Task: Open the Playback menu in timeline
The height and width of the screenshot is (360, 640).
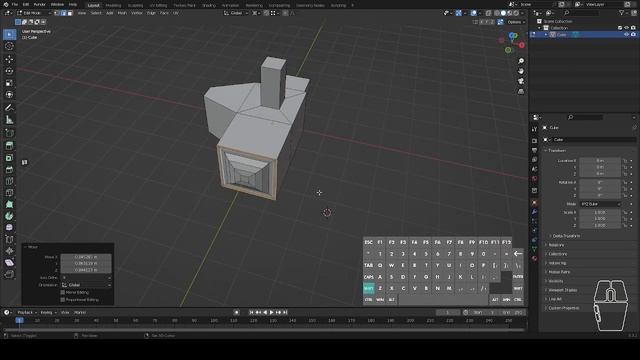Action: click(x=26, y=312)
